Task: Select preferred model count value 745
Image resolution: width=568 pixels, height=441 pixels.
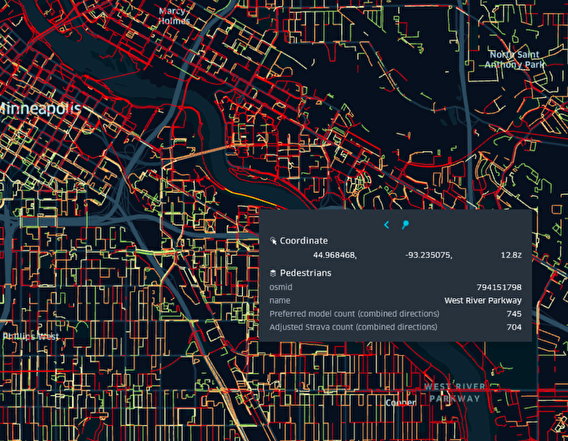Action: point(514,314)
